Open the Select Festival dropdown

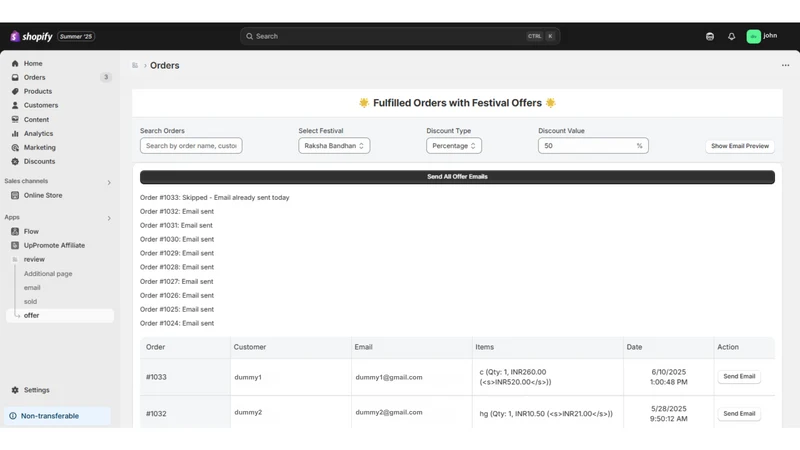click(x=334, y=145)
